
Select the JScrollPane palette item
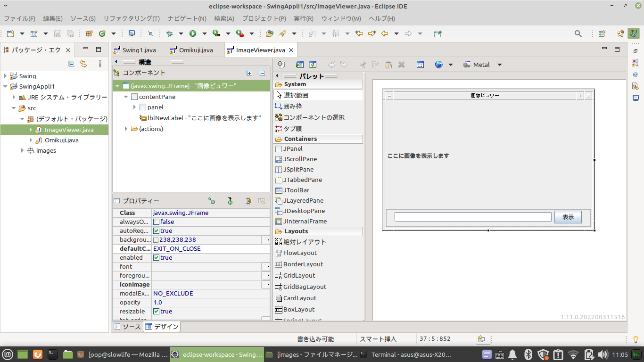pyautogui.click(x=300, y=159)
